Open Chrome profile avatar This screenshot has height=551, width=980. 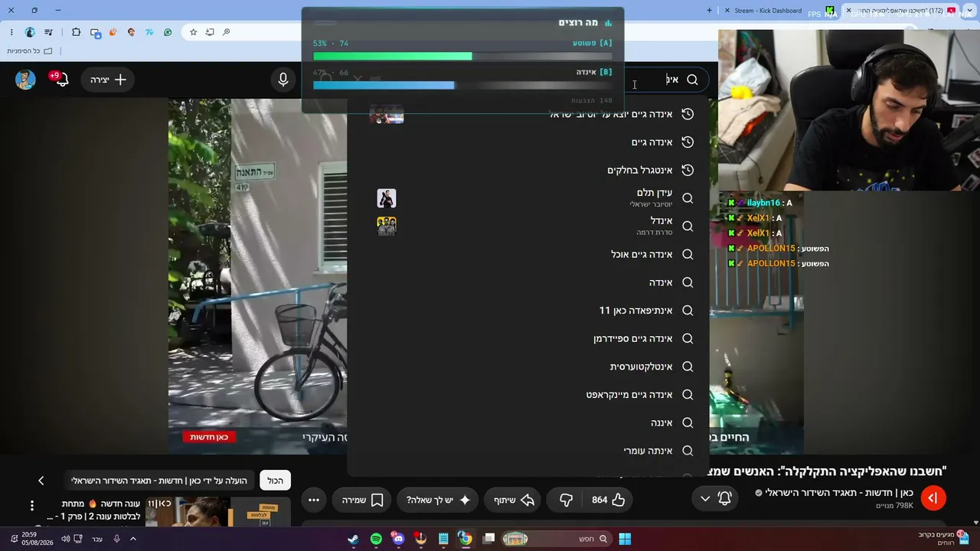[30, 32]
